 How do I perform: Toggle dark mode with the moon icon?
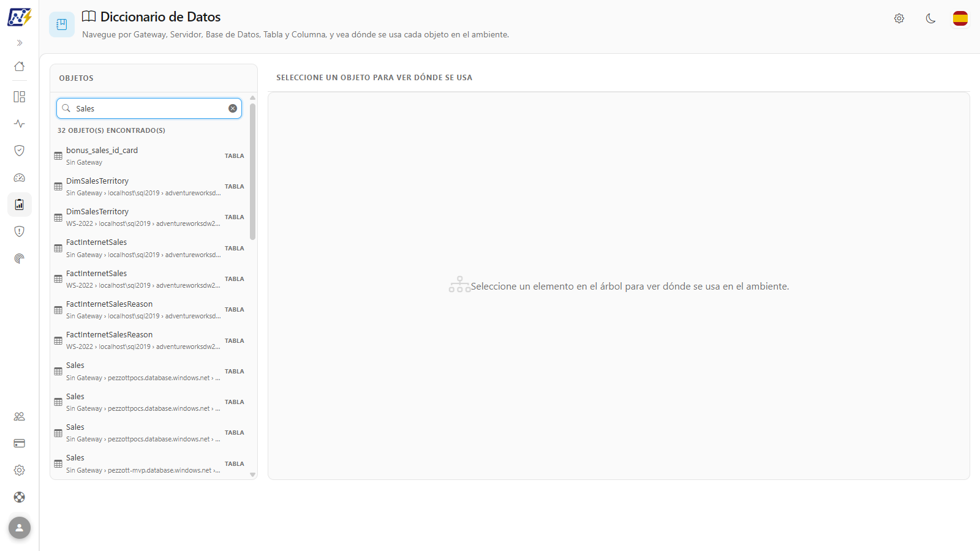tap(931, 18)
